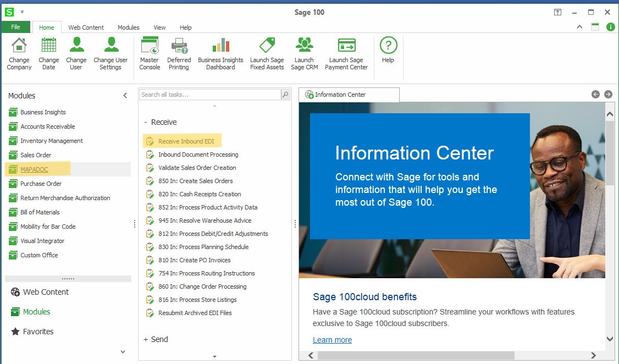This screenshot has height=364, width=619.
Task: Switch to the Web Content tab
Action: [x=86, y=27]
